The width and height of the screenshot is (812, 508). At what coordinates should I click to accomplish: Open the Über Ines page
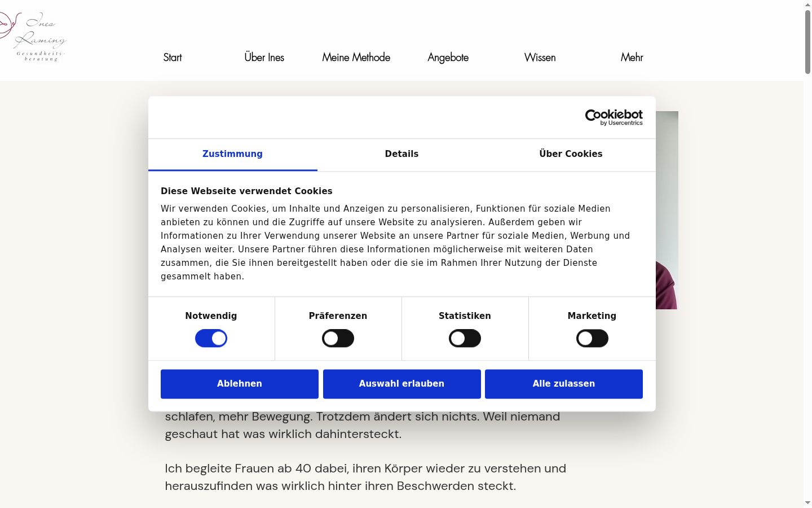[264, 58]
